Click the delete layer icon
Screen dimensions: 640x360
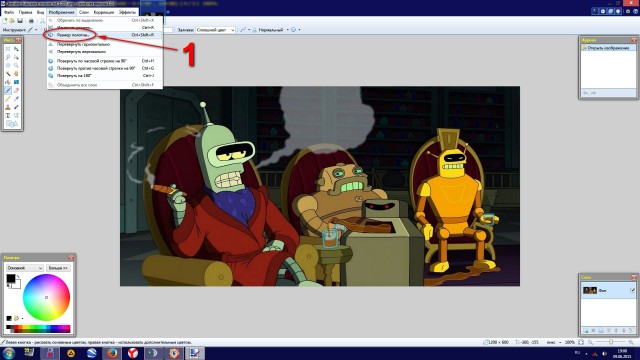[593, 330]
